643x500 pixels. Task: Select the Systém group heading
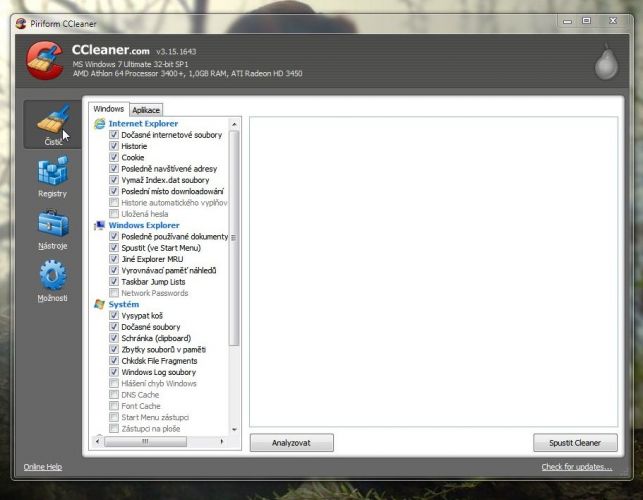click(x=124, y=304)
